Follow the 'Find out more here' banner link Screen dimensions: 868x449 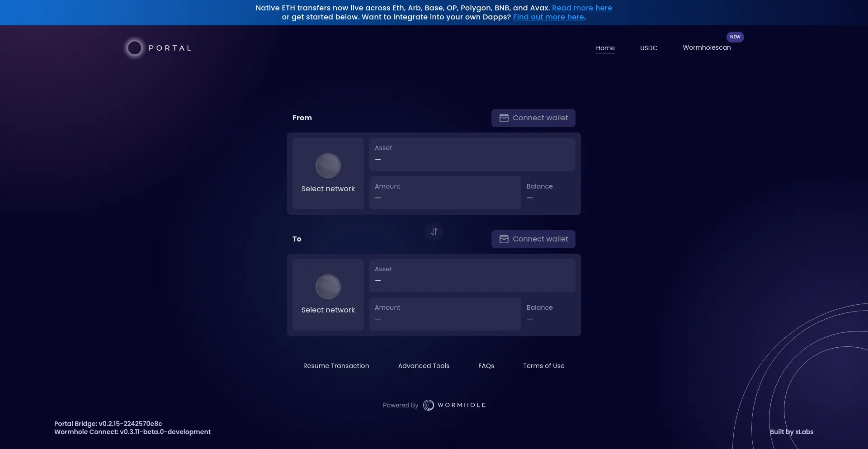548,17
